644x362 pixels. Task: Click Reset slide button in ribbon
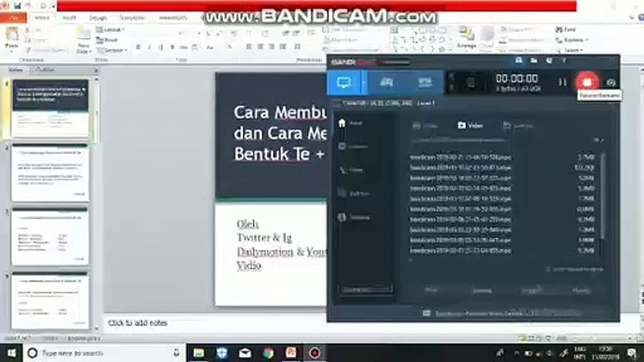(107, 40)
